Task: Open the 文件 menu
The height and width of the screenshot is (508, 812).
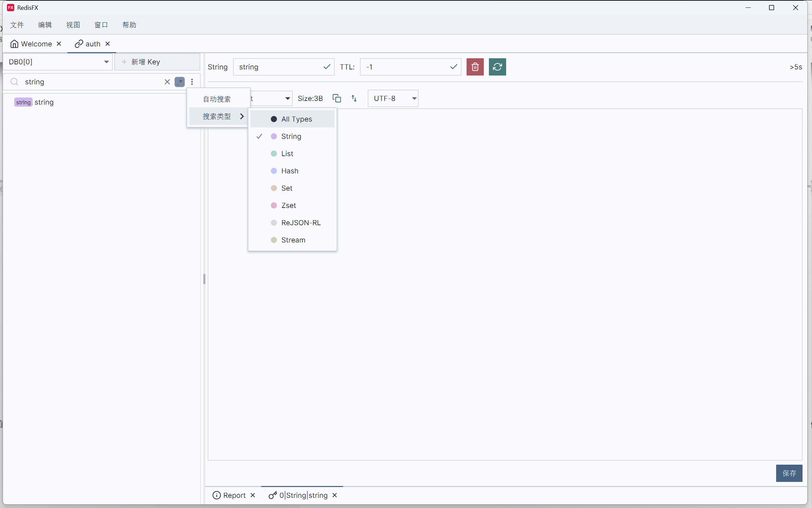Action: (x=17, y=25)
